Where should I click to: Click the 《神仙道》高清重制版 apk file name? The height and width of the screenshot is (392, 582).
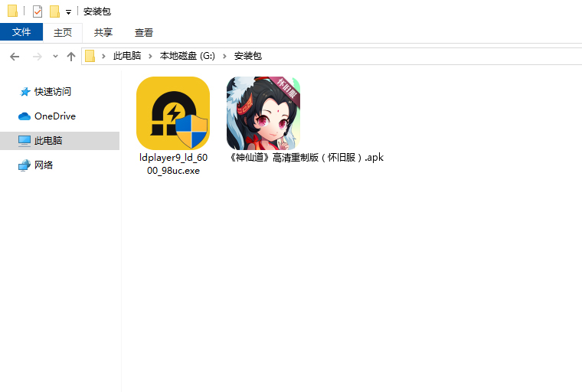click(x=306, y=158)
